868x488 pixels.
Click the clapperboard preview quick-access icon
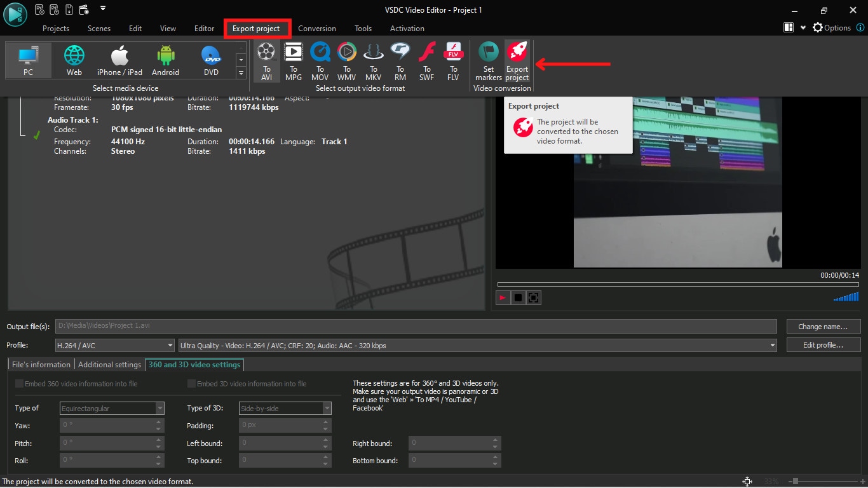[x=83, y=10]
